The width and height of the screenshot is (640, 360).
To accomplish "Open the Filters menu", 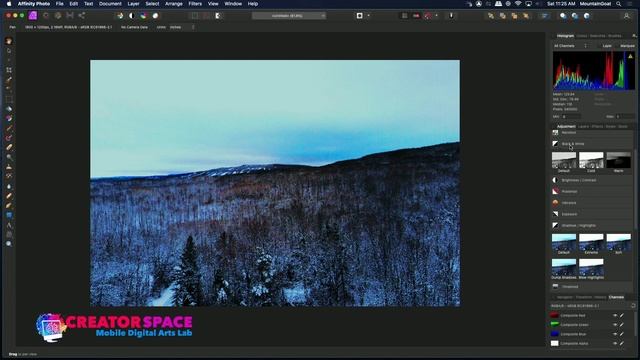I will (195, 4).
